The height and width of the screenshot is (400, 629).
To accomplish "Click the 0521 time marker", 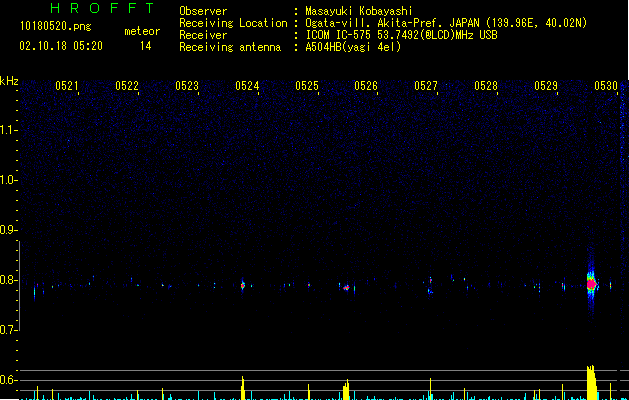I will tap(67, 86).
